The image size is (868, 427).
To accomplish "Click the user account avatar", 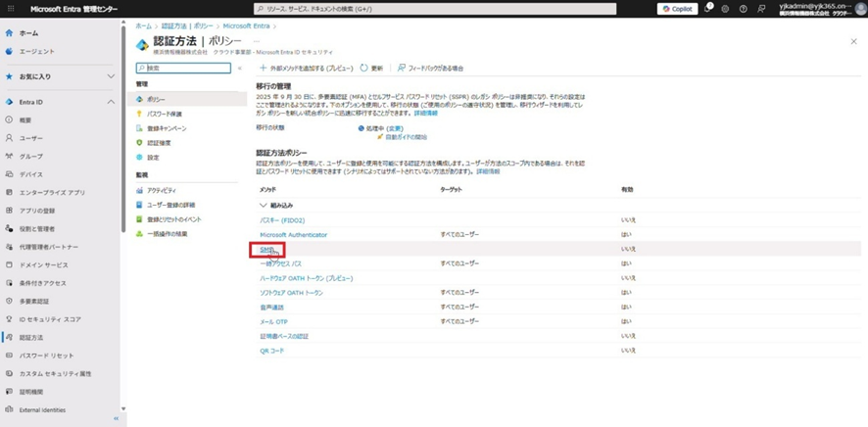I will pos(859,9).
